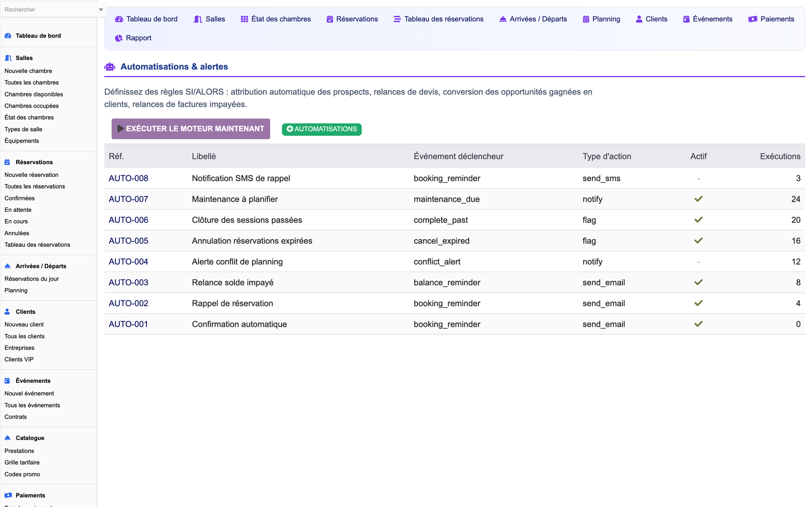Click the 'send_sms' action type cell

tap(602, 178)
